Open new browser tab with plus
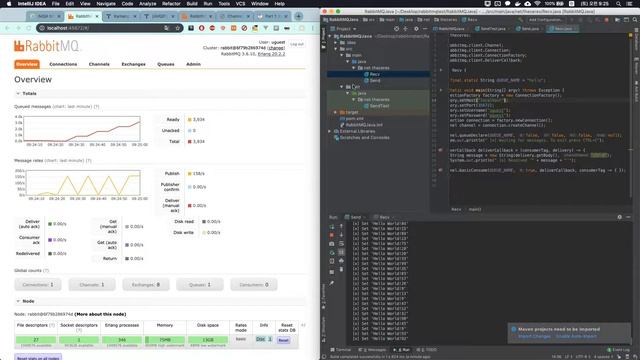Screen dimensions: 640x360 click(x=299, y=16)
